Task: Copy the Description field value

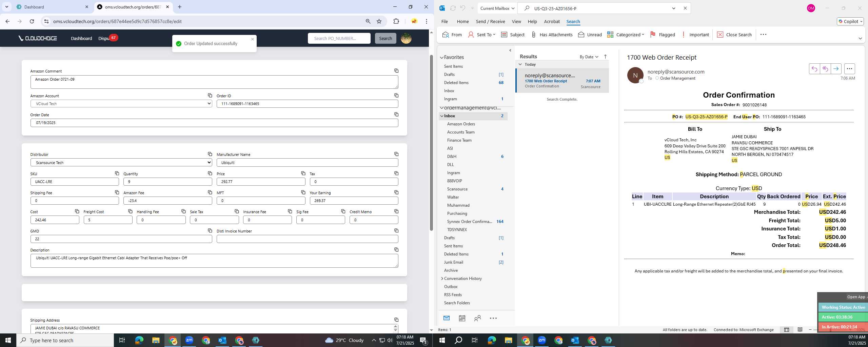Action: click(x=396, y=249)
